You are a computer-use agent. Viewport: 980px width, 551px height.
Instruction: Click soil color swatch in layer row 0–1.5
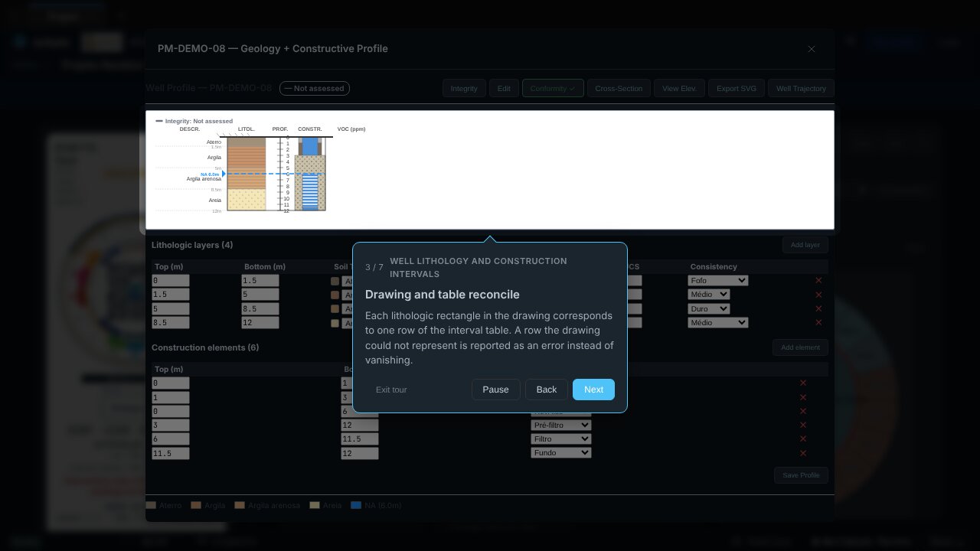click(x=335, y=281)
